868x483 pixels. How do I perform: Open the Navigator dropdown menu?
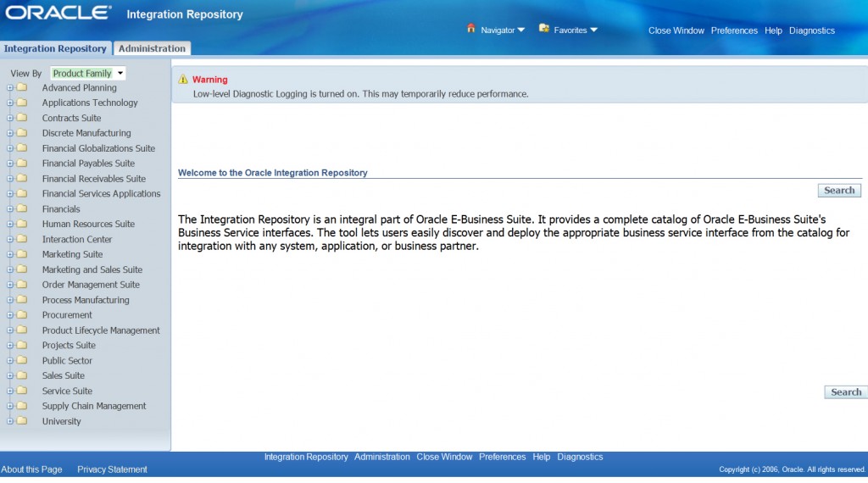coord(502,31)
